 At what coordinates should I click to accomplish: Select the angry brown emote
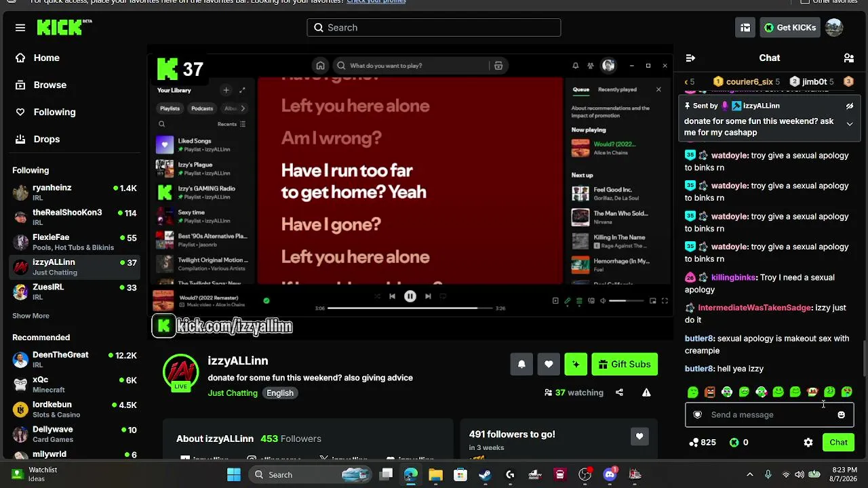click(709, 392)
